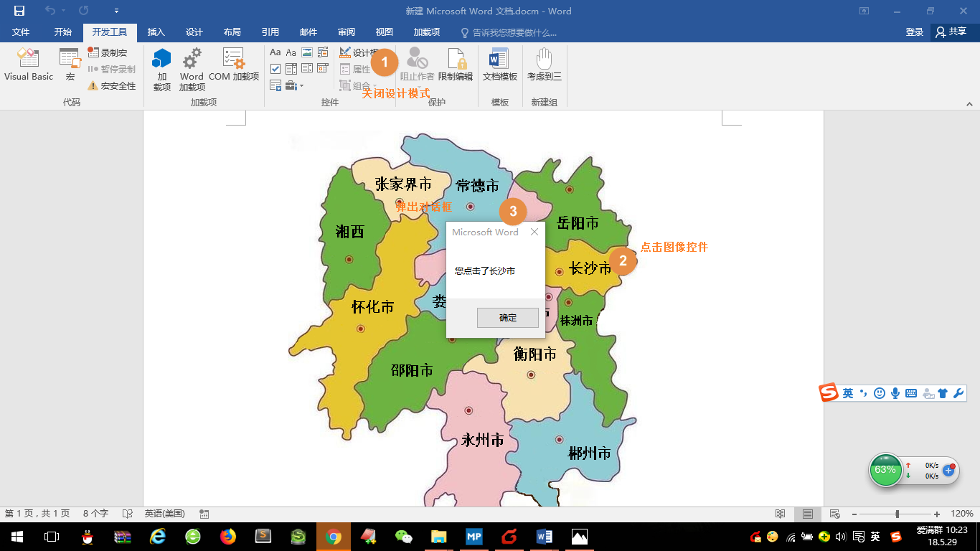
Task: Open the Add-ins (加载项) store button
Action: coord(162,70)
